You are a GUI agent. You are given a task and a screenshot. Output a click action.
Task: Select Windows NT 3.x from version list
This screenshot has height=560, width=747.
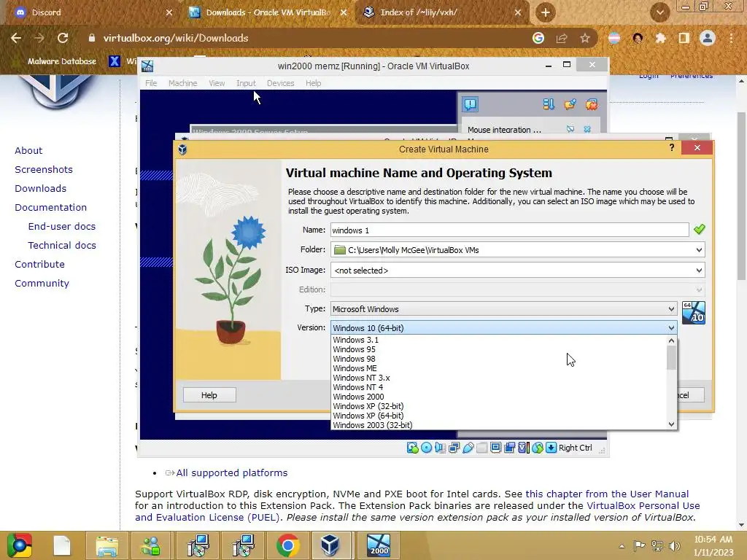(498, 378)
